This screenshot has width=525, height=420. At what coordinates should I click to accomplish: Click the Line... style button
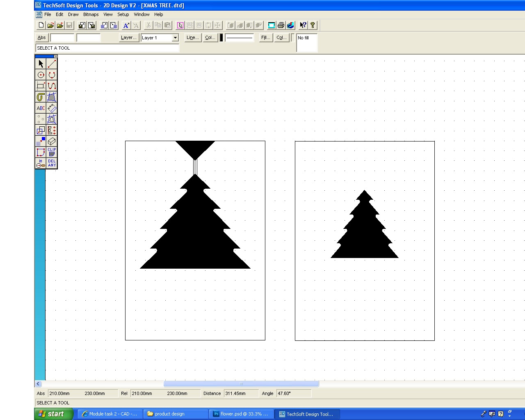pyautogui.click(x=192, y=37)
